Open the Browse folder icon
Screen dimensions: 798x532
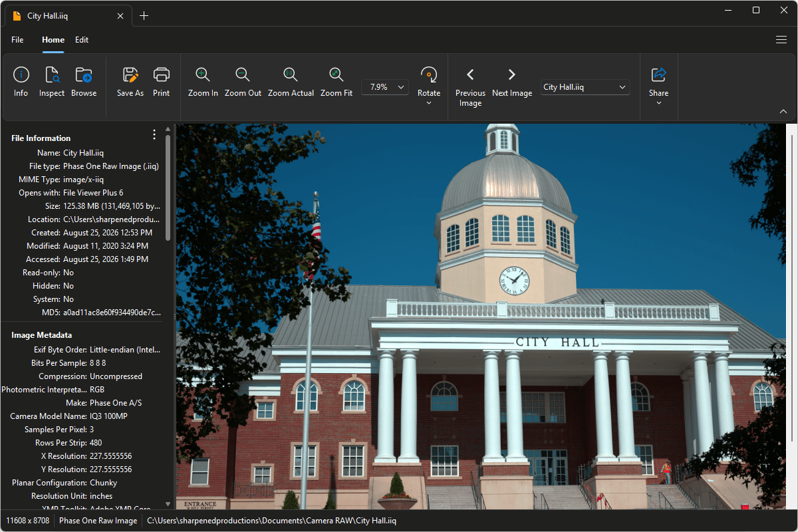tap(84, 74)
